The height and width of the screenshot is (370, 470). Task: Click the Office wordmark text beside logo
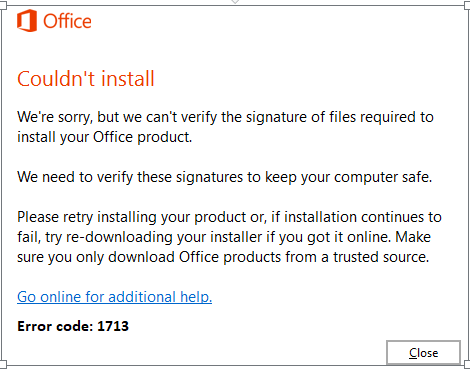coord(67,21)
